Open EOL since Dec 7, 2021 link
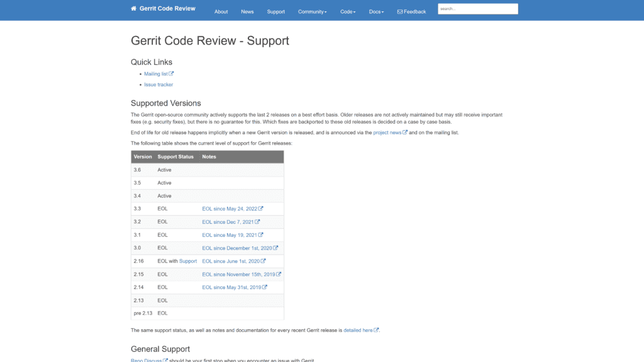 [228, 222]
